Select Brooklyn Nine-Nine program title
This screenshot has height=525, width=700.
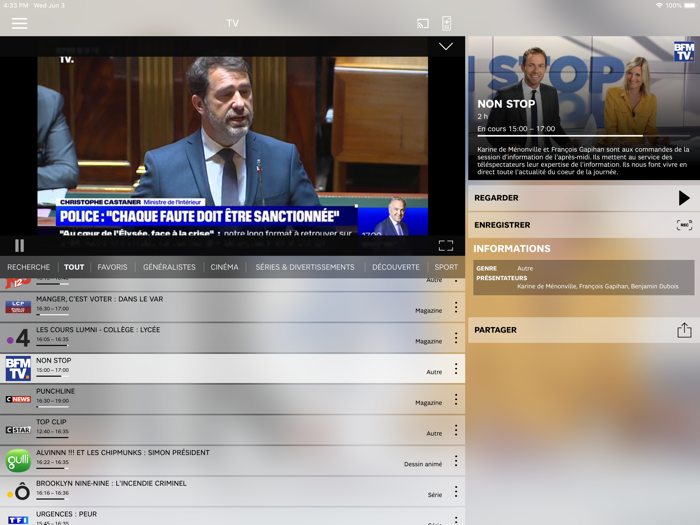pos(111,483)
